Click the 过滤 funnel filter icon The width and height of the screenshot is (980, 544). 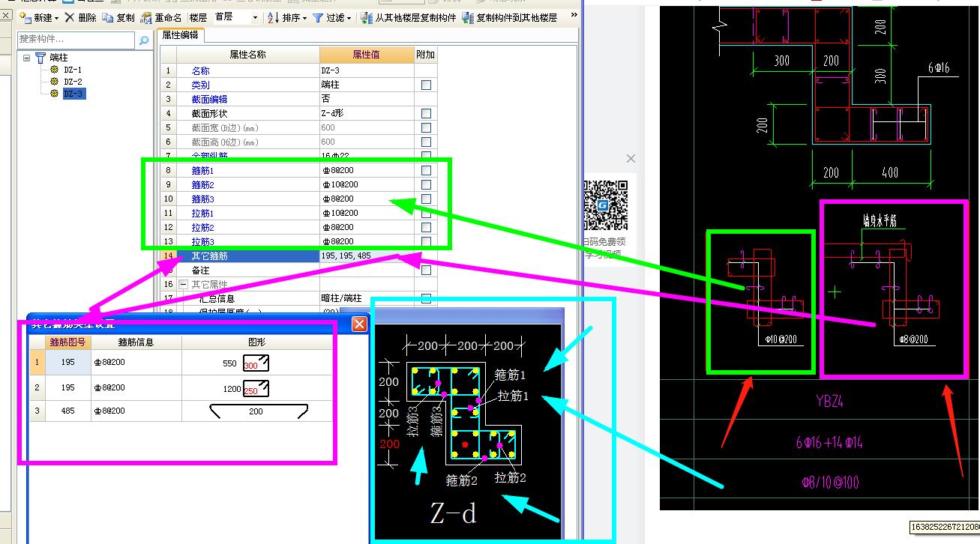click(x=318, y=17)
